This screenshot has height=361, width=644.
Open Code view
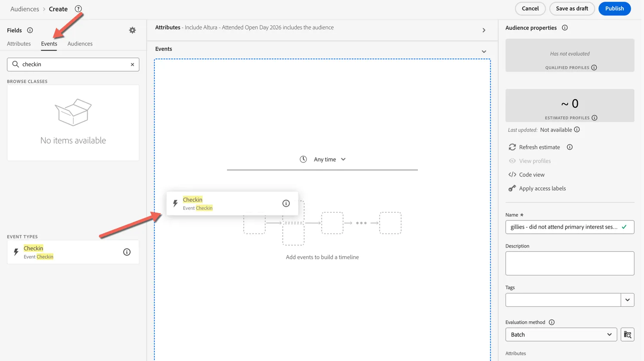coord(527,174)
